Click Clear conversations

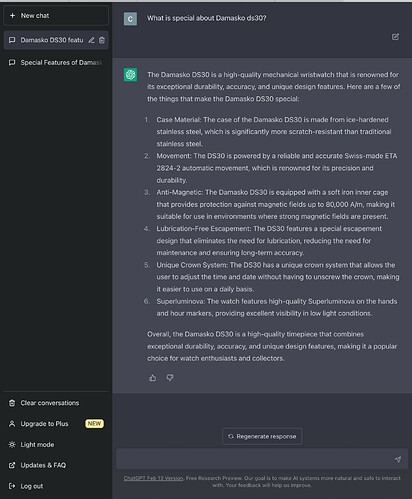[x=44, y=403]
